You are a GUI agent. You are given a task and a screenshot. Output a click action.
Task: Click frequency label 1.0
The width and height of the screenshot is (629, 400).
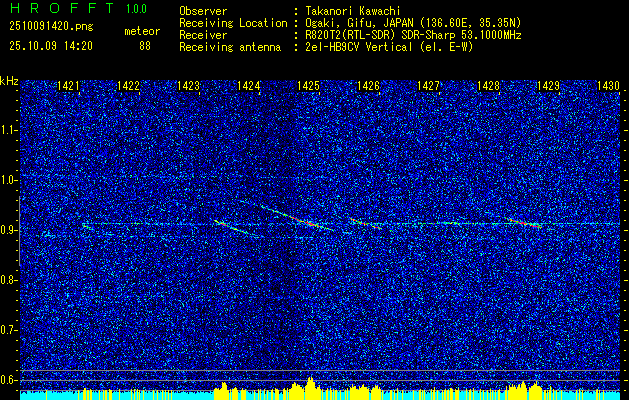[8, 180]
